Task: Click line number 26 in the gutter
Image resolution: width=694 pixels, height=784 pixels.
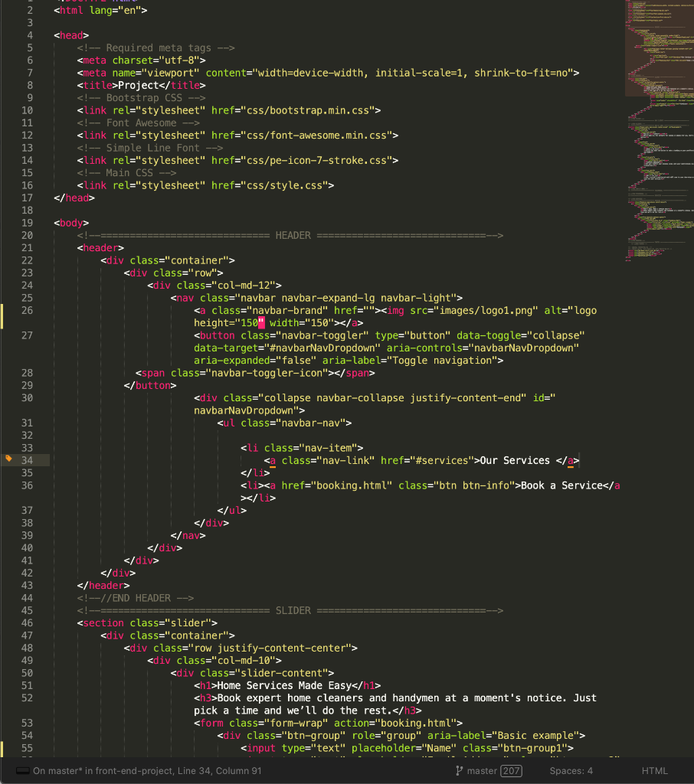Action: pos(27,311)
